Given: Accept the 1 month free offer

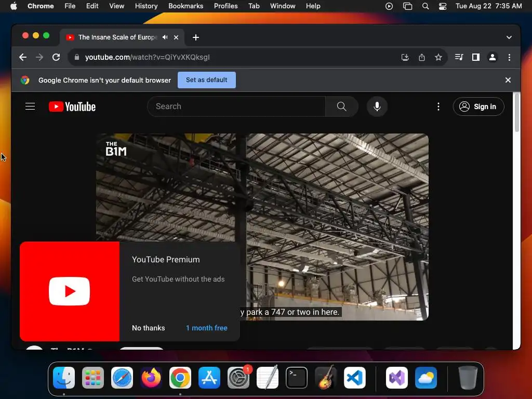Looking at the screenshot, I should point(207,328).
